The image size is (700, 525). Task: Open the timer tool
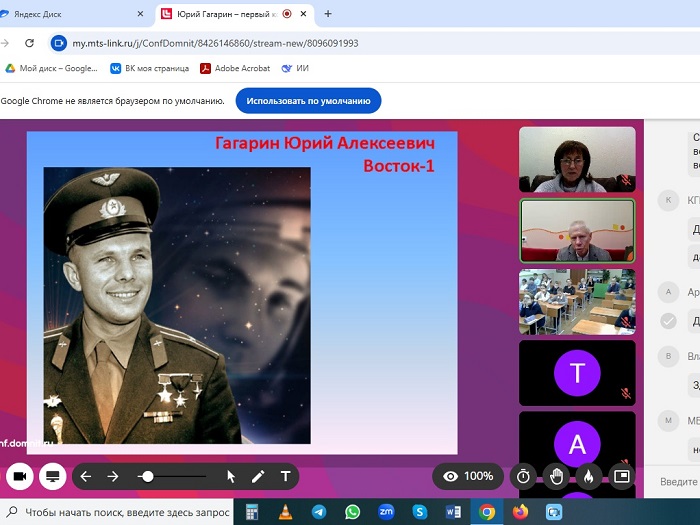pyautogui.click(x=523, y=476)
